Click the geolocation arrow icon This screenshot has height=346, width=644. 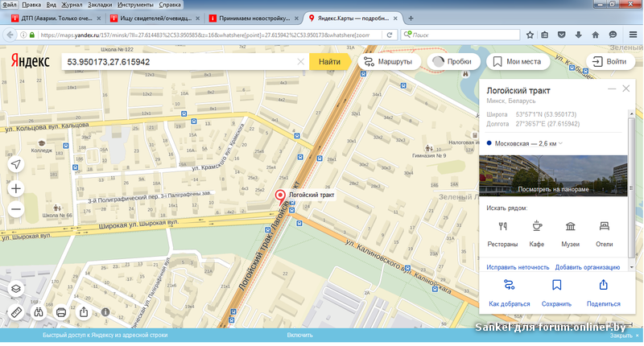16,164
